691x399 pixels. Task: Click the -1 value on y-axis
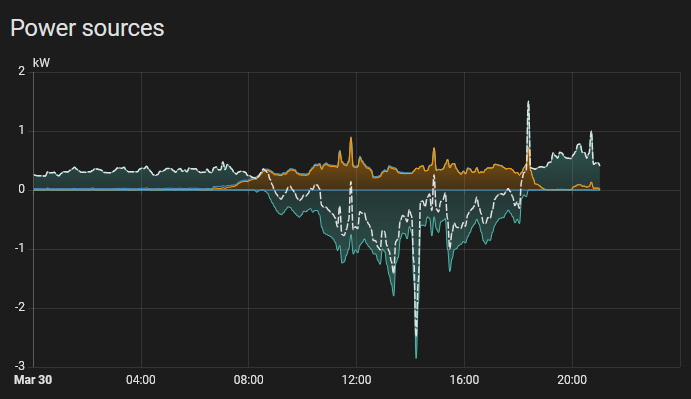[x=19, y=249]
